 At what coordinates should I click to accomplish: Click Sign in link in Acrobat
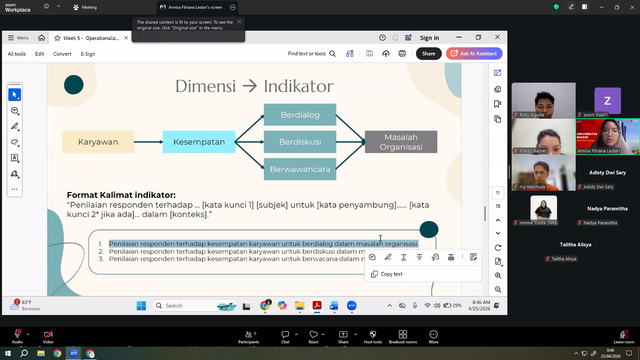click(x=429, y=38)
